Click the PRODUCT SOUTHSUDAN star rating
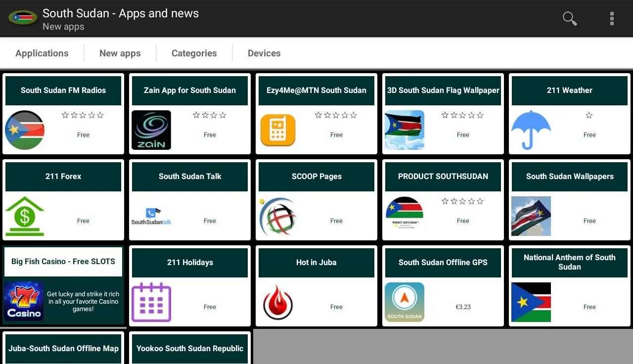The image size is (633, 364). [x=463, y=201]
